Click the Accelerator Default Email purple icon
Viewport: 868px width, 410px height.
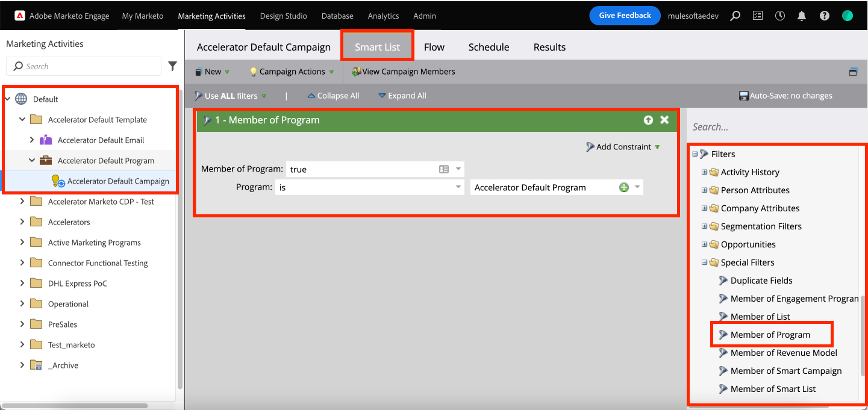(x=46, y=140)
